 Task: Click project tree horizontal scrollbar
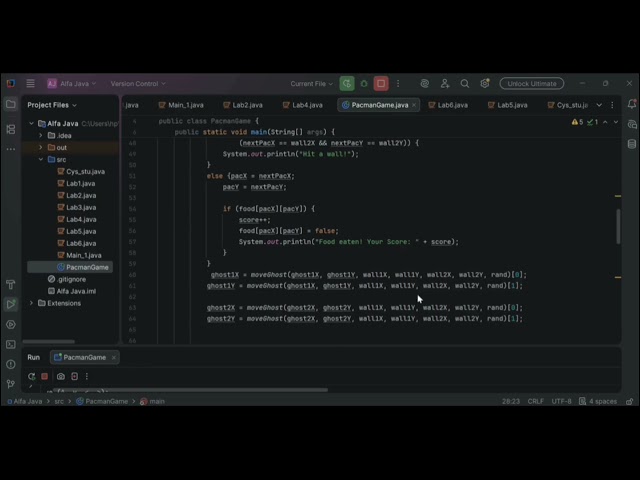click(x=49, y=341)
